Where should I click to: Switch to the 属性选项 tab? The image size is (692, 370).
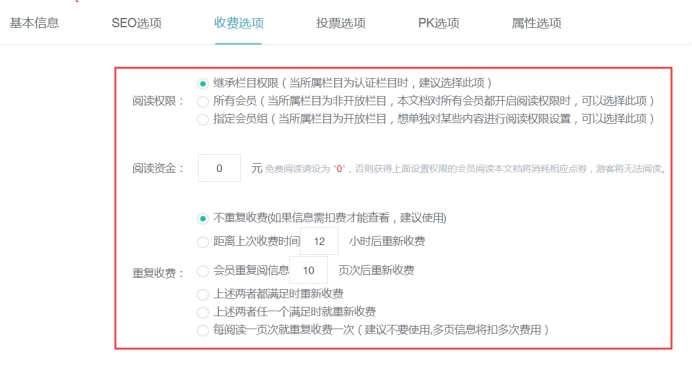tap(536, 23)
